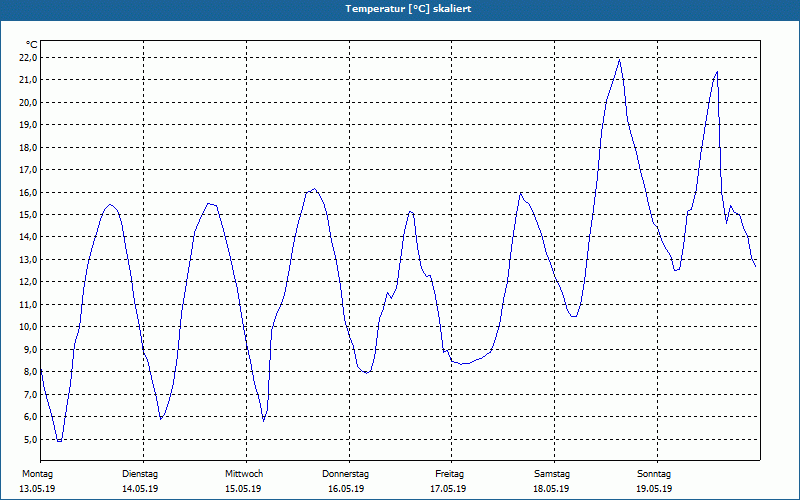Viewport: 800px width, 500px height.
Task: Select the '5,0' y-axis label
Action: pos(30,439)
